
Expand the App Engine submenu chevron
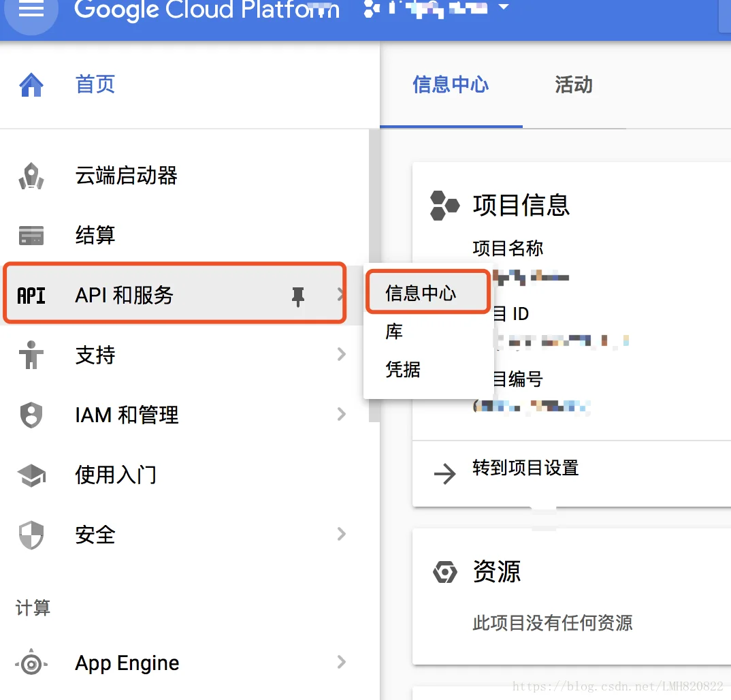tap(341, 662)
